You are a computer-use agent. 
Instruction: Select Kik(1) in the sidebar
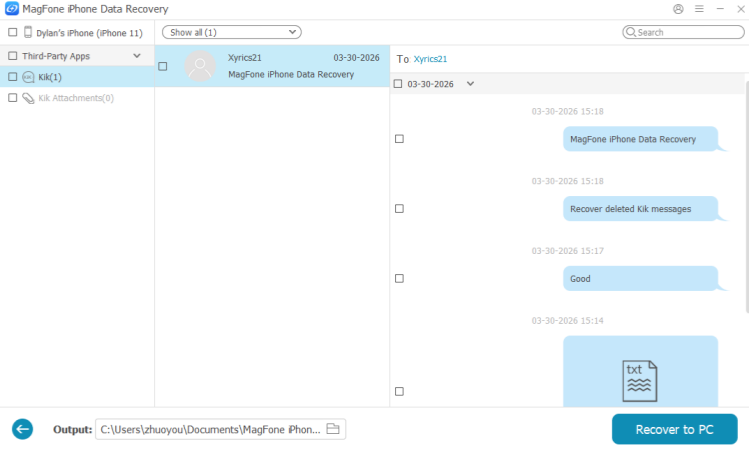pyautogui.click(x=77, y=76)
